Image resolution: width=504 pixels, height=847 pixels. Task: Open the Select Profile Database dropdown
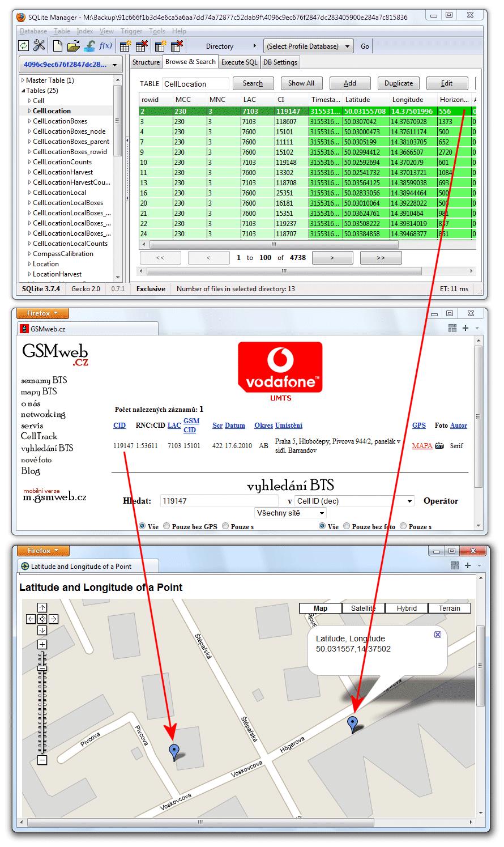click(308, 46)
